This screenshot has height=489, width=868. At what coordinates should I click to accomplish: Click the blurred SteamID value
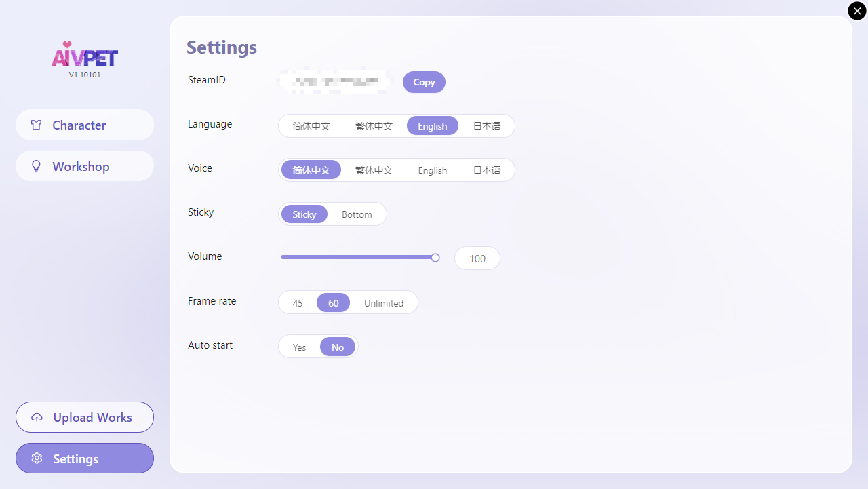[x=333, y=81]
